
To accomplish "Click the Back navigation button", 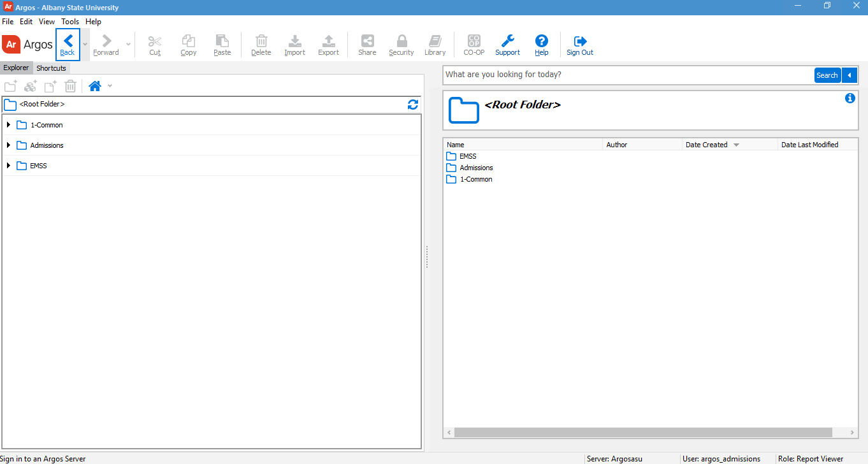I will click(x=68, y=45).
